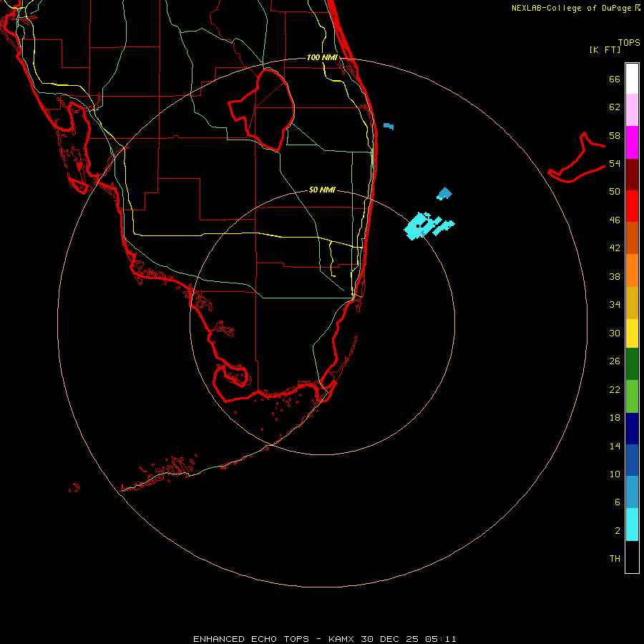
Task: Click the legend value 66
Action: (x=615, y=79)
